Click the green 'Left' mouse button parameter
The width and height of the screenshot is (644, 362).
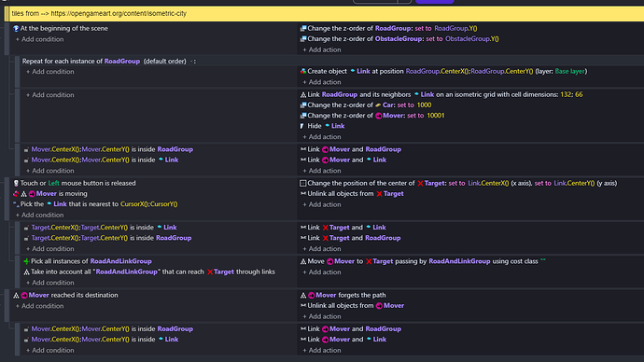point(53,183)
